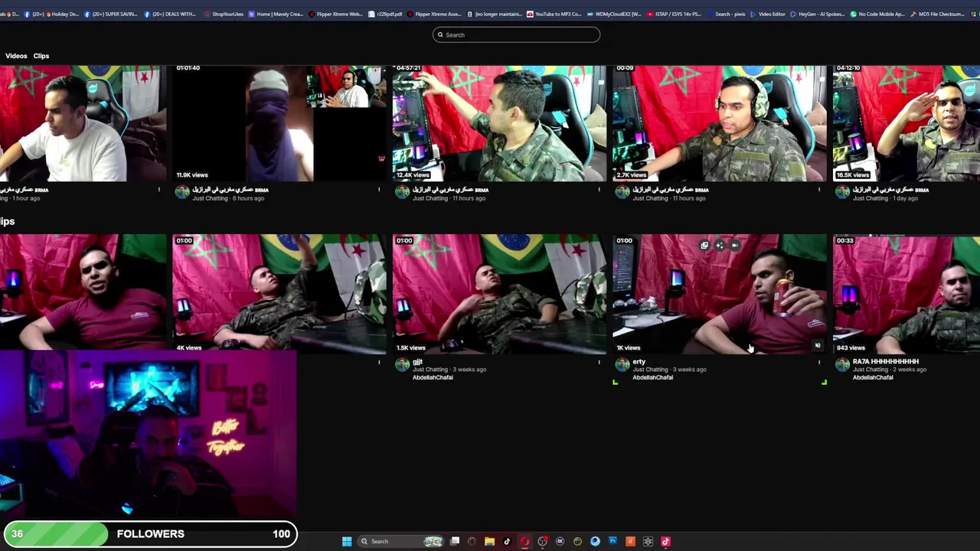This screenshot has height=551, width=980.
Task: Open the gjjt clip title
Action: pos(417,361)
